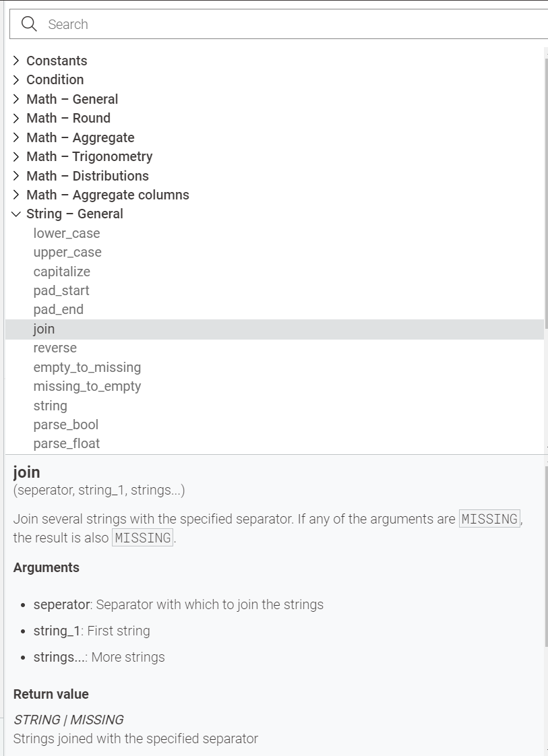Pick the reverse function

click(55, 348)
